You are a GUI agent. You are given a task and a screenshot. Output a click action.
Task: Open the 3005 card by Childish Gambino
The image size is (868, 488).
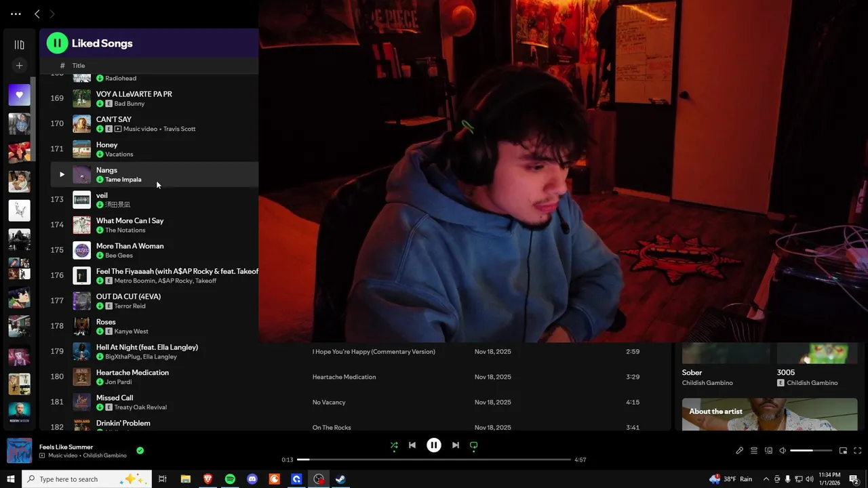pos(817,366)
